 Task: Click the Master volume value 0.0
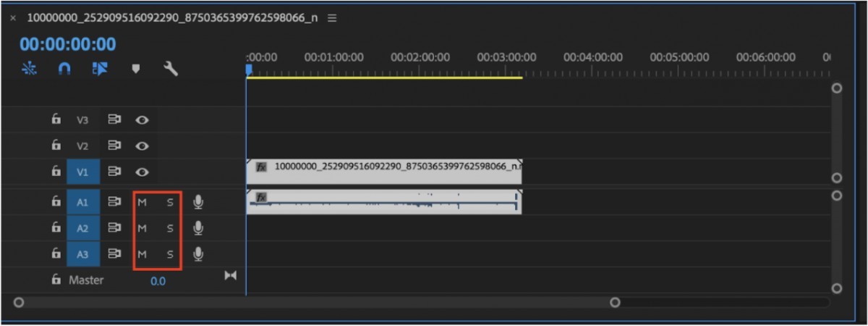point(158,281)
